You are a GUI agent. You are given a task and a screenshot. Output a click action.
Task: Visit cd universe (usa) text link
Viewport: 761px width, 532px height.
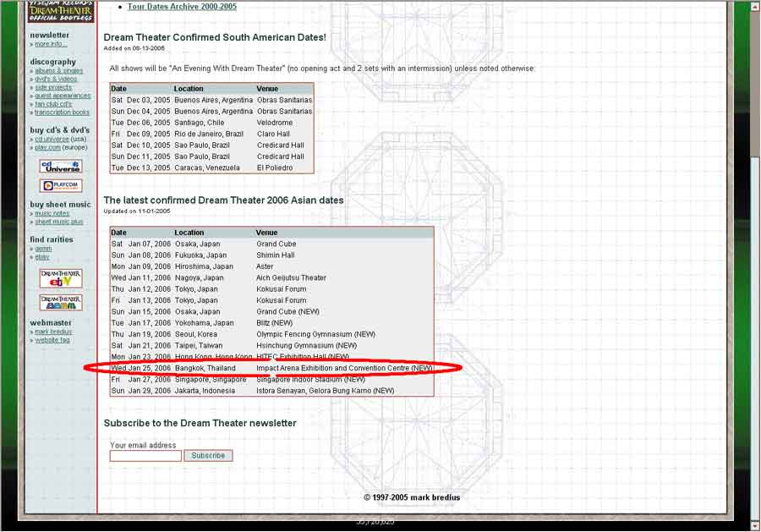[52, 139]
